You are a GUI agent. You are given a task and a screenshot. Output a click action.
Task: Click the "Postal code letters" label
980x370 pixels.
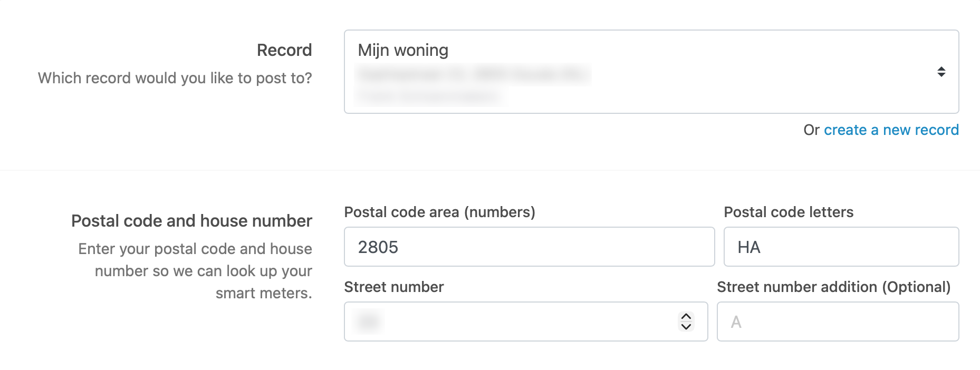789,212
